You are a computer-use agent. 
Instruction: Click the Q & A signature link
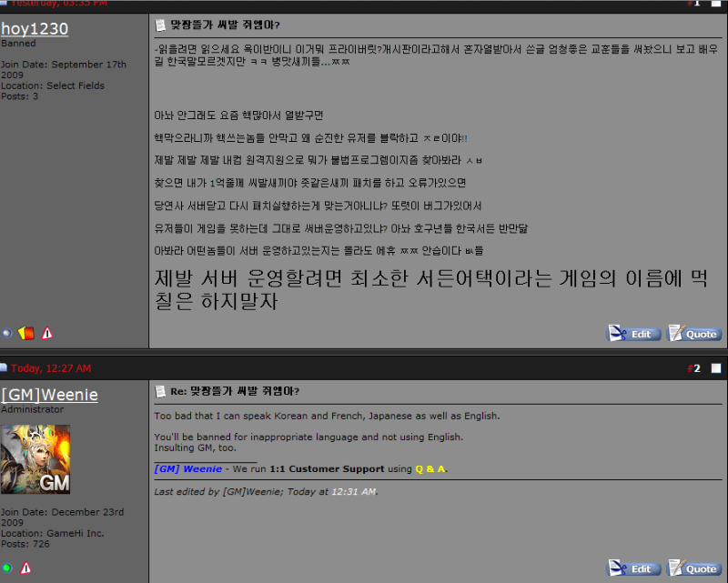click(x=430, y=468)
